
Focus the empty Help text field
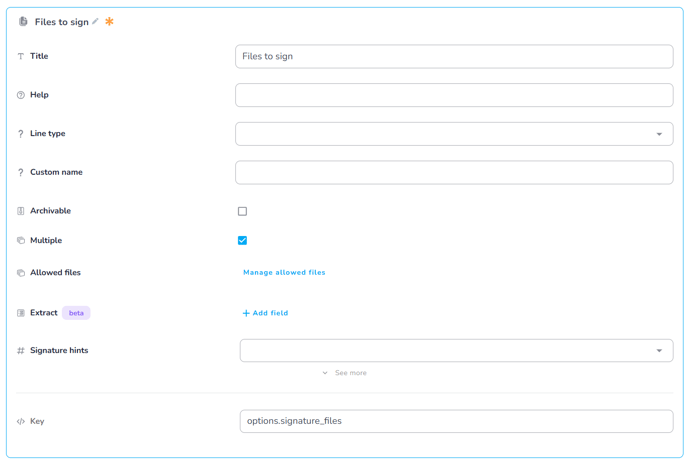[454, 95]
